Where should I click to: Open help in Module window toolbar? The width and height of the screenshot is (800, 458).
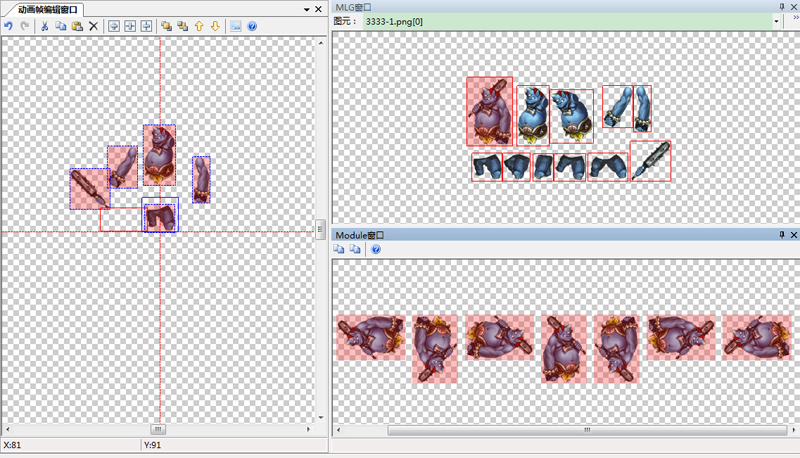(376, 249)
